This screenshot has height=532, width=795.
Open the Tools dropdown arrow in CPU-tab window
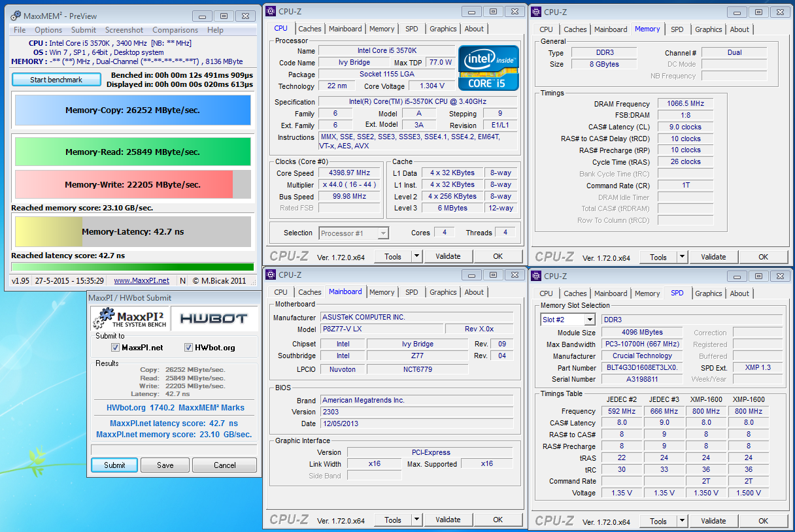click(416, 256)
